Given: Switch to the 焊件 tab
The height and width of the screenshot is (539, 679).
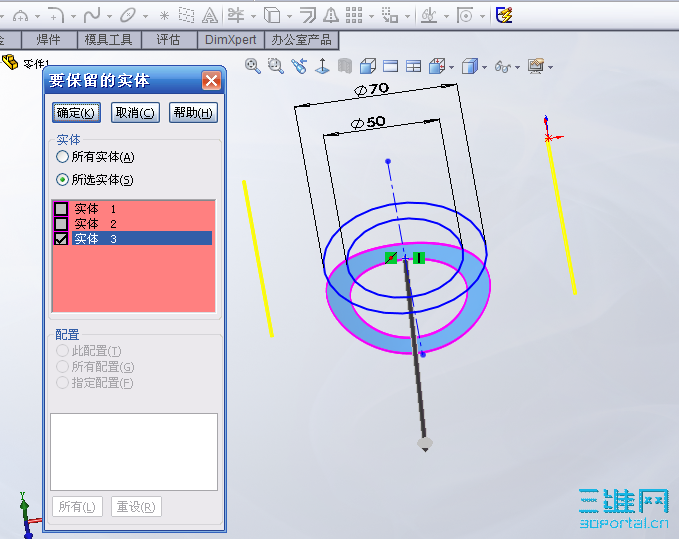Looking at the screenshot, I should tap(48, 40).
